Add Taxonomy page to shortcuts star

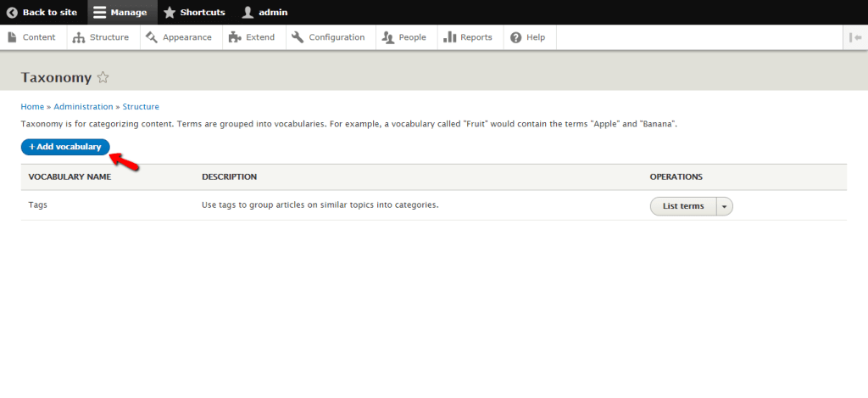tap(103, 77)
